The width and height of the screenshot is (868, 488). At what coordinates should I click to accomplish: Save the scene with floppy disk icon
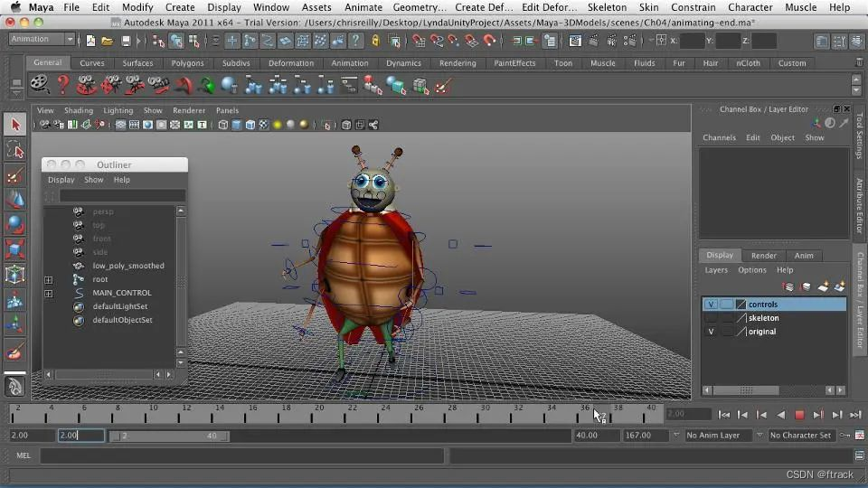(127, 41)
